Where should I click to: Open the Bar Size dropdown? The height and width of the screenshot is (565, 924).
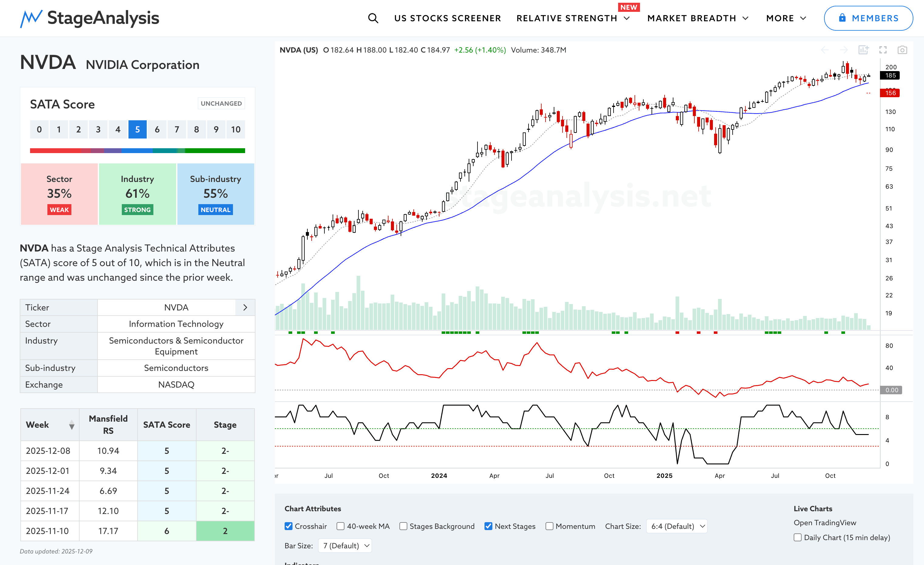(x=345, y=546)
